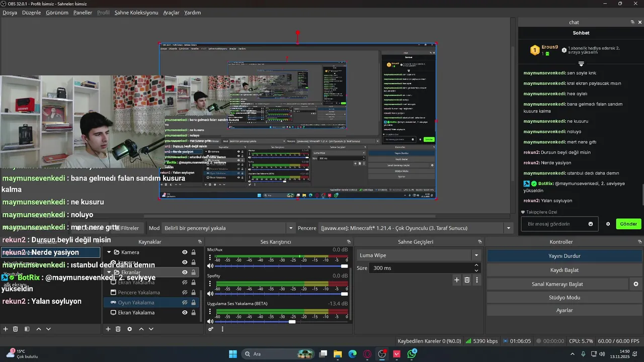The image size is (644, 362).
Task: Open scene filters icon in the Sahneler toolbar
Action: (x=27, y=329)
